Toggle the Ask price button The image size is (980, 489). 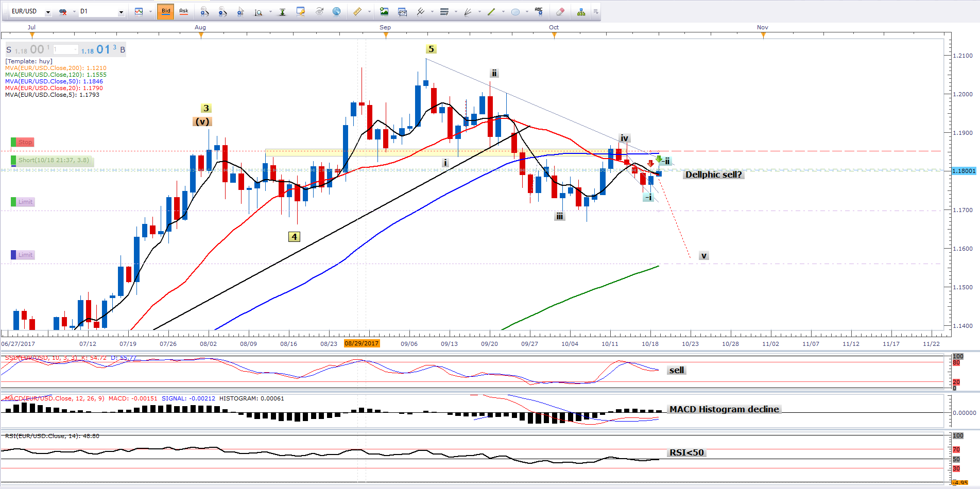click(x=184, y=11)
